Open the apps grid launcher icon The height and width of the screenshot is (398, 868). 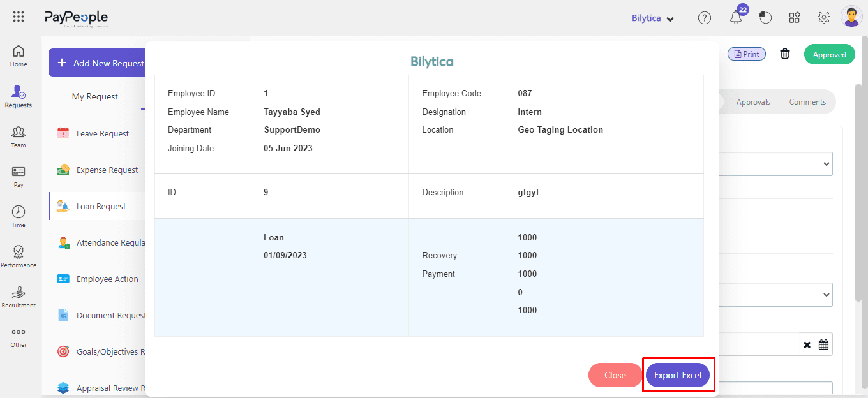(19, 18)
